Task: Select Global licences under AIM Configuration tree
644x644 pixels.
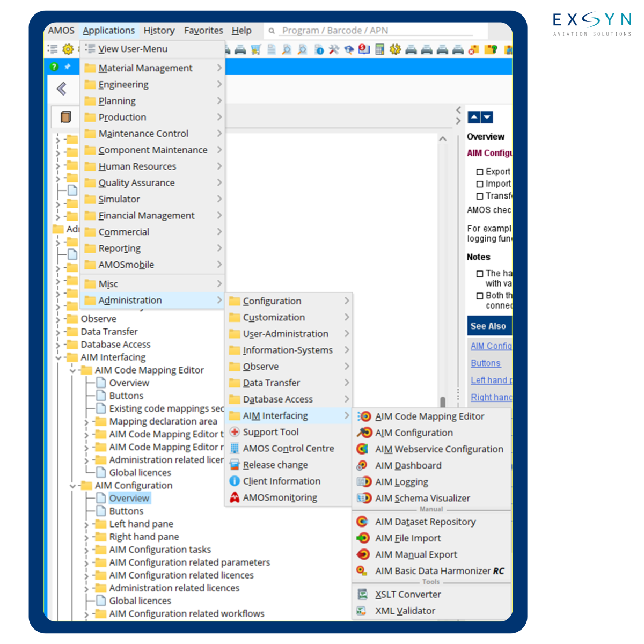Action: coord(140,601)
